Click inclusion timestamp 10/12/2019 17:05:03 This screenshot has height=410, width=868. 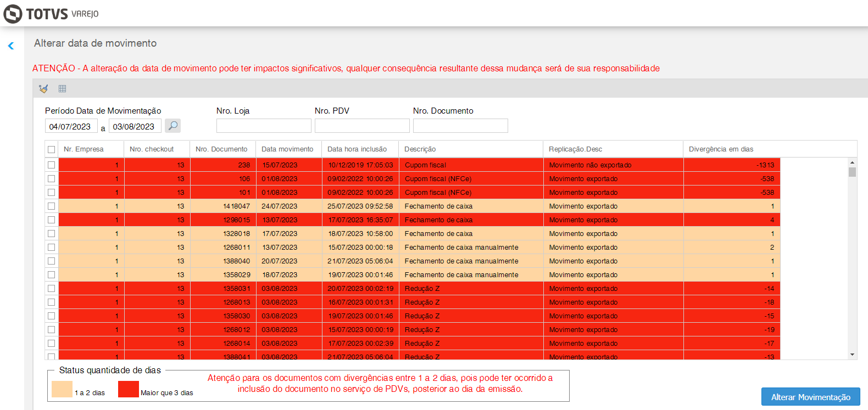click(360, 165)
